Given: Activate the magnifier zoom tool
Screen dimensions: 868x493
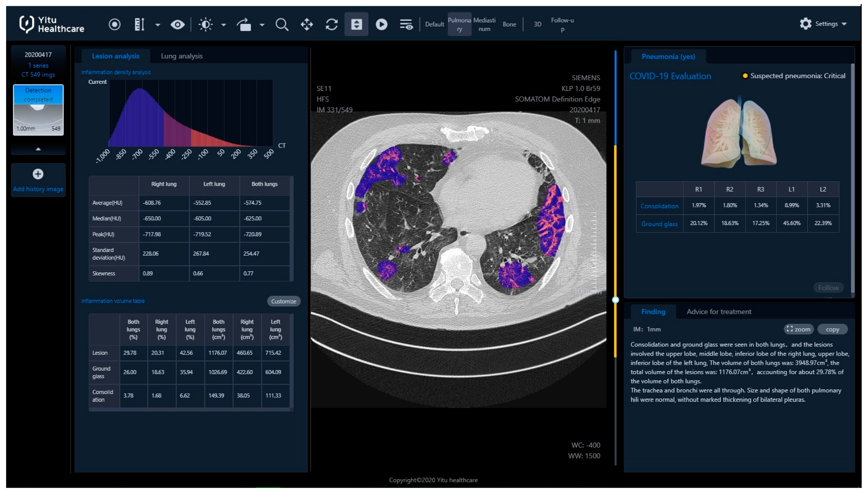Looking at the screenshot, I should tap(282, 24).
